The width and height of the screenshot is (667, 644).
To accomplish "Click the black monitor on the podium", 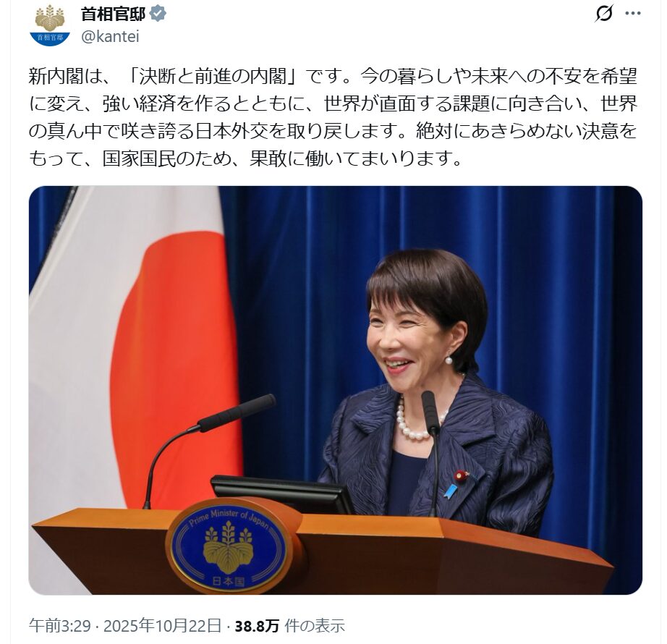I will point(282,494).
